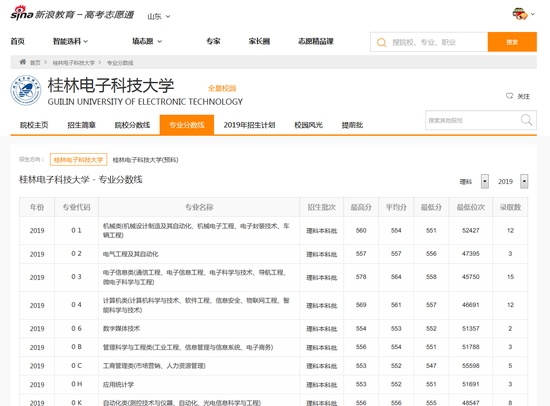
Task: Open the 专家 nav item
Action: (213, 41)
